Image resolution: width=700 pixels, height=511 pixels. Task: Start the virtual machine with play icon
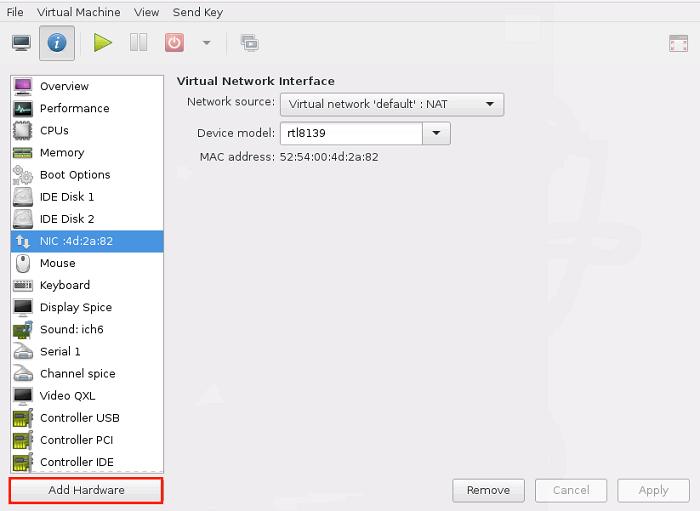click(x=103, y=43)
